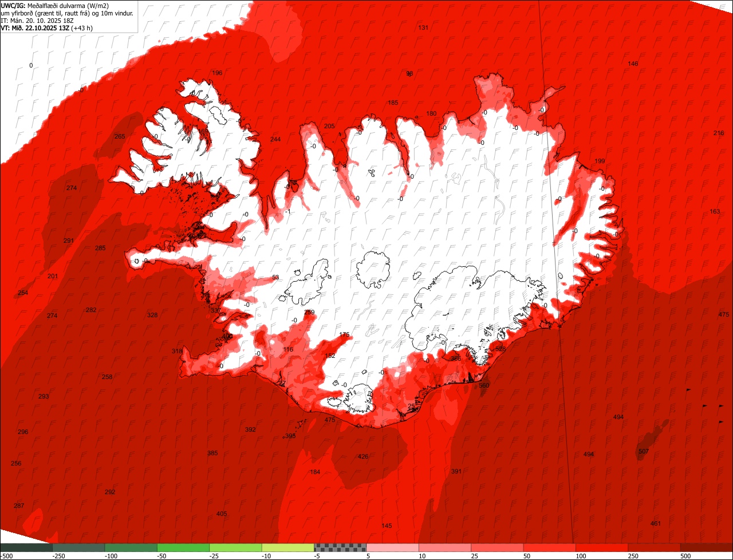Click the map value 296

point(23,432)
